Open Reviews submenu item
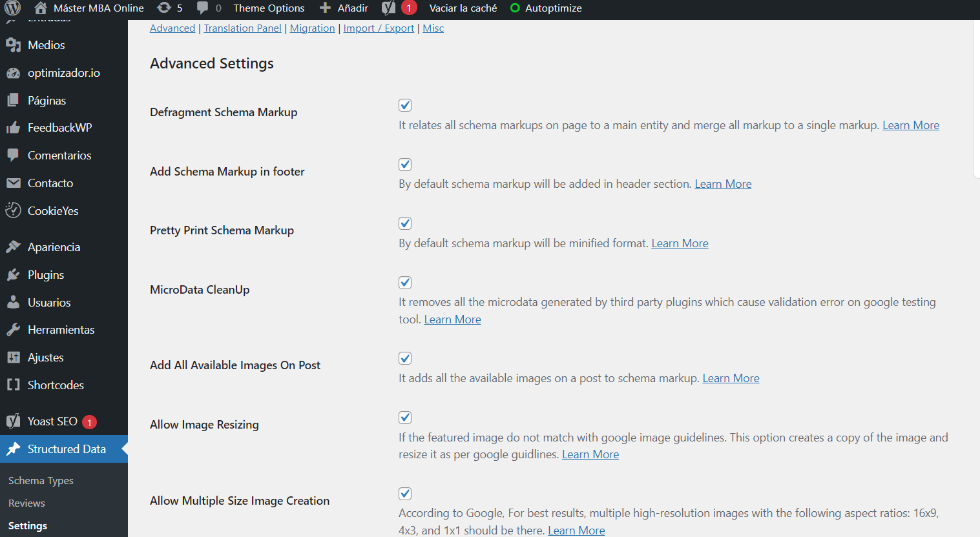The height and width of the screenshot is (537, 980). click(26, 503)
